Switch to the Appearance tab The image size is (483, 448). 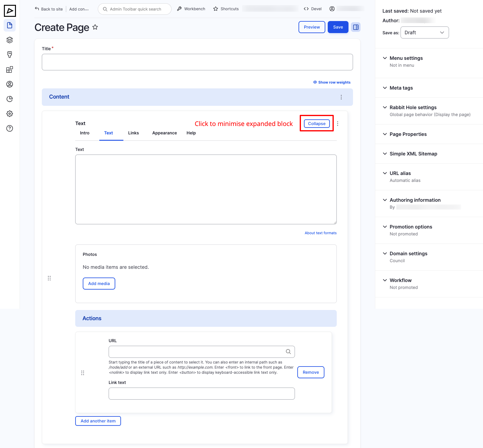pos(164,133)
